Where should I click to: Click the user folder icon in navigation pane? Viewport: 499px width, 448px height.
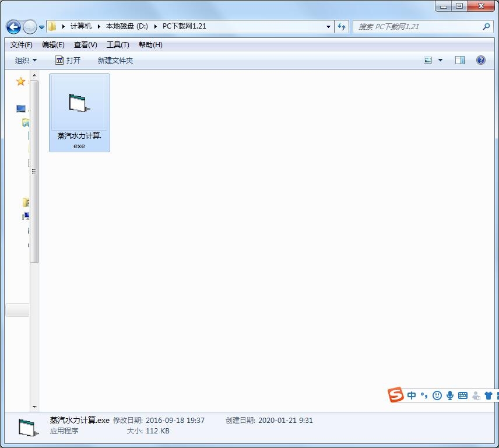[26, 202]
